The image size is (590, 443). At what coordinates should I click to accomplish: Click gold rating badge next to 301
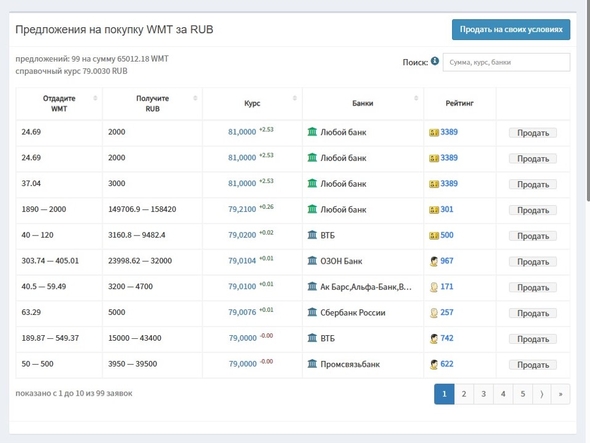[x=434, y=210]
